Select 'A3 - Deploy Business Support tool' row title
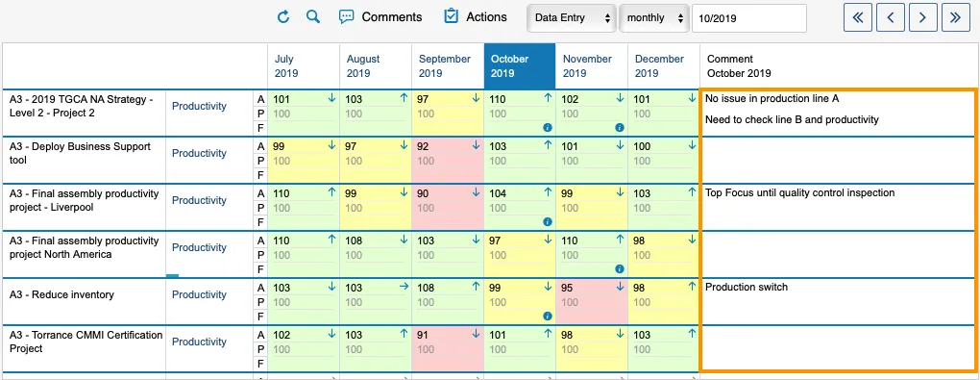Image resolution: width=980 pixels, height=380 pixels. pos(80,153)
